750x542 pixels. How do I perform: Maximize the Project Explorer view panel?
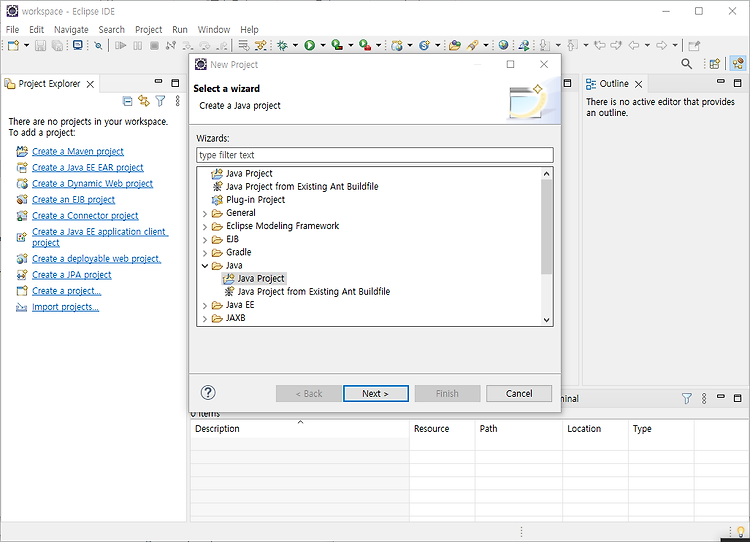coord(175,83)
